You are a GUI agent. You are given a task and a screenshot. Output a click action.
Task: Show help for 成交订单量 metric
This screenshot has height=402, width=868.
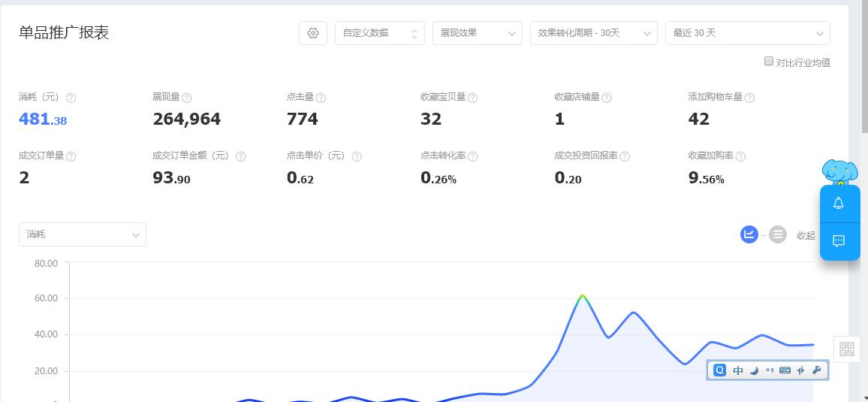(x=71, y=157)
